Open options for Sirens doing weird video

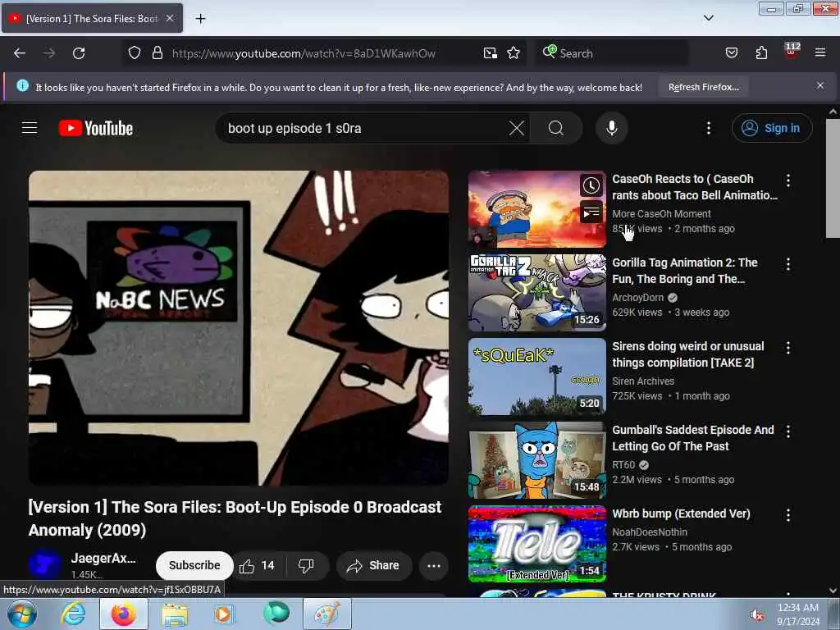point(788,348)
